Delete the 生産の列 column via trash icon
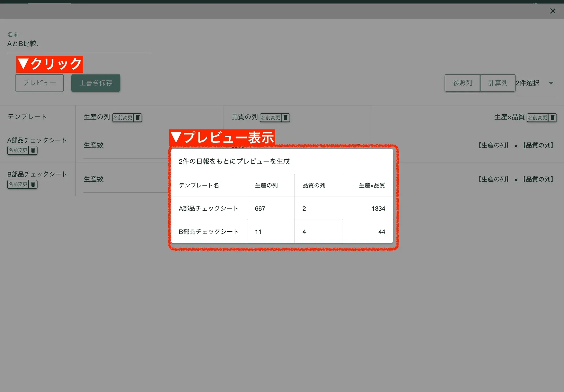 (138, 118)
